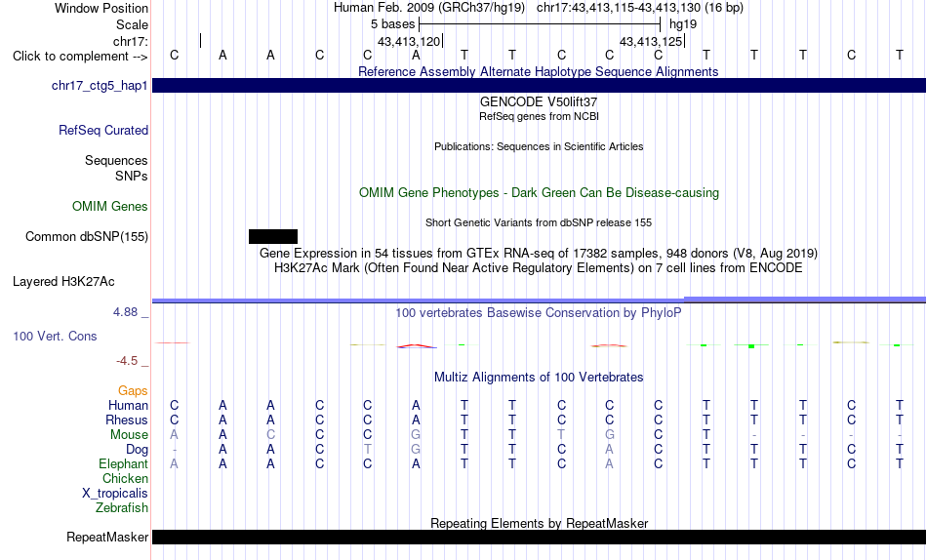This screenshot has width=927, height=560.
Task: Click the Common dbSNP(155) track label
Action: click(87, 236)
